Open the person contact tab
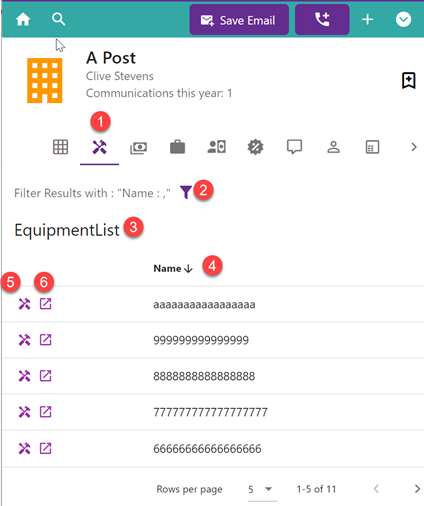The width and height of the screenshot is (424, 506). point(333,147)
